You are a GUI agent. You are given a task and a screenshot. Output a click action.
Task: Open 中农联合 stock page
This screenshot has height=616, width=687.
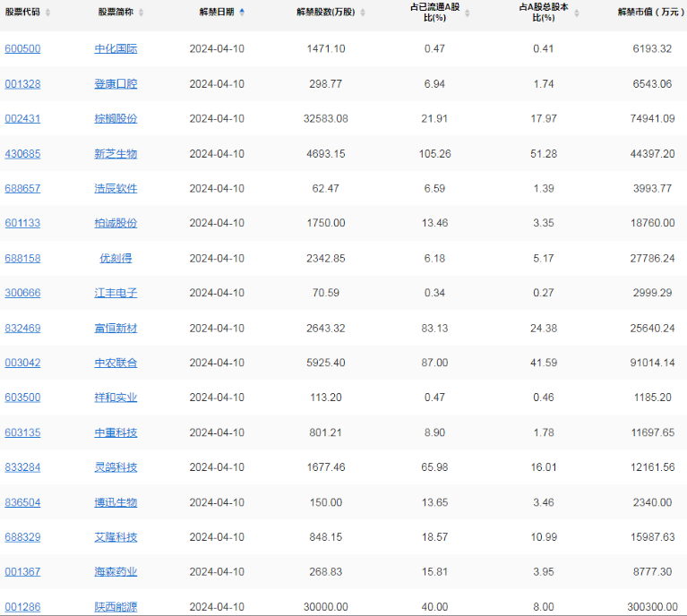[116, 363]
